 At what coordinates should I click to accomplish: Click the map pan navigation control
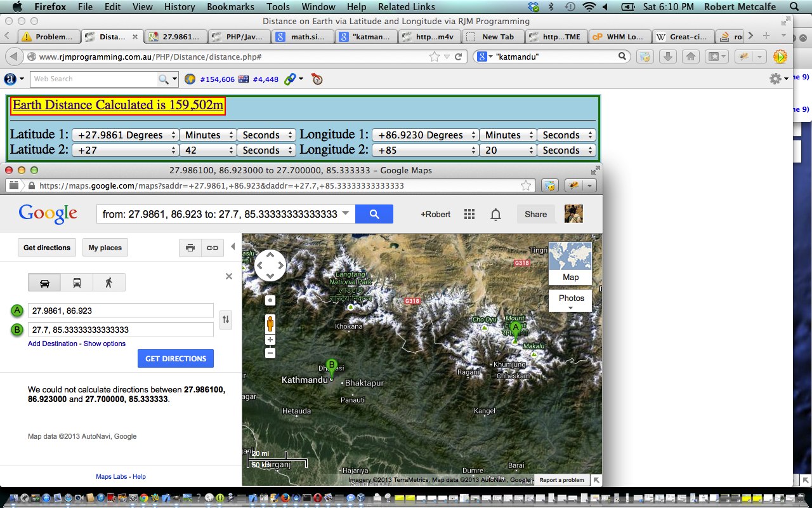270,265
